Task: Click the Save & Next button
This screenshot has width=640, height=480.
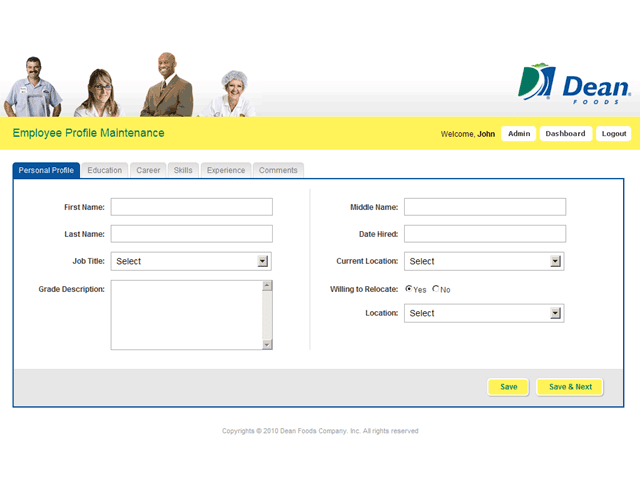Action: coord(570,387)
